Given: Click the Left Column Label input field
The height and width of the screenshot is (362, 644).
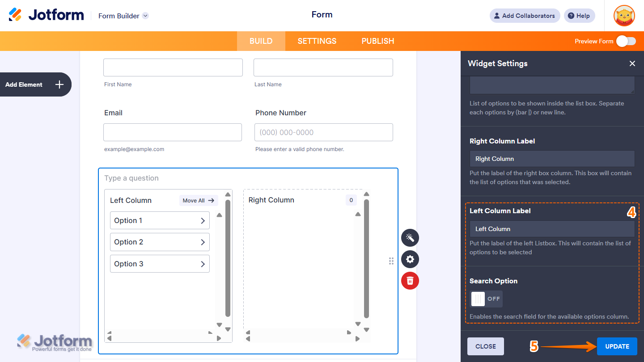Looking at the screenshot, I should (552, 228).
